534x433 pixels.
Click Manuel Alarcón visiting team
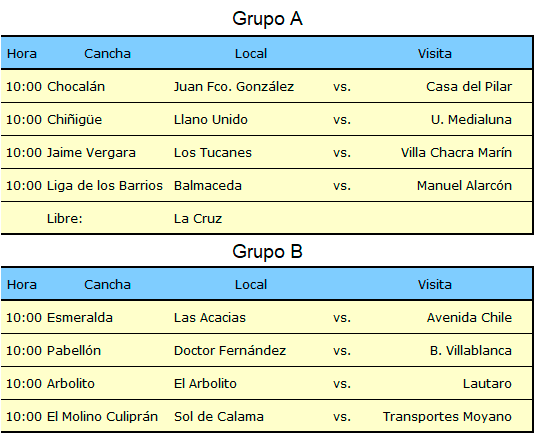tap(465, 186)
